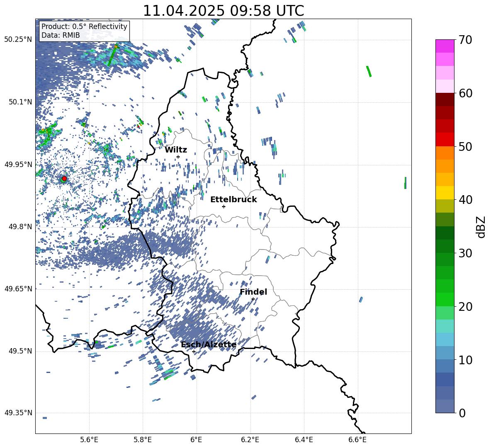Click the bright green swatch above 20
Viewport: 491px width, 448px height.
445,299
